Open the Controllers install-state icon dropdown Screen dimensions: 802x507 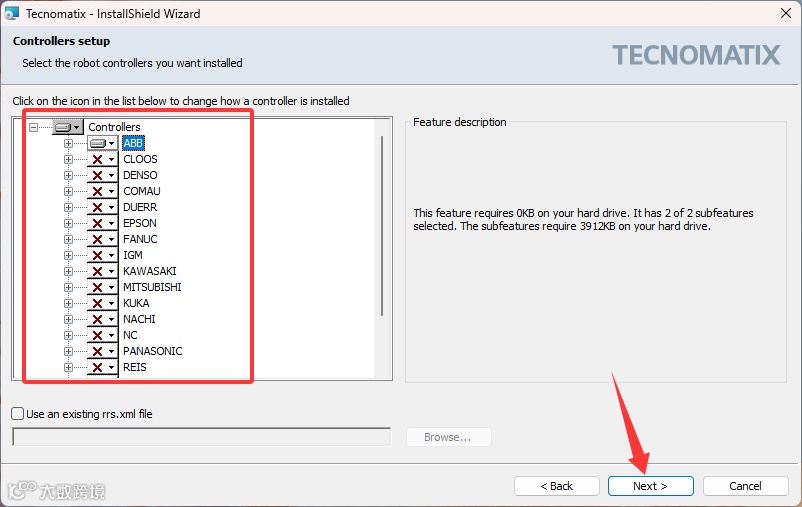pyautogui.click(x=67, y=127)
